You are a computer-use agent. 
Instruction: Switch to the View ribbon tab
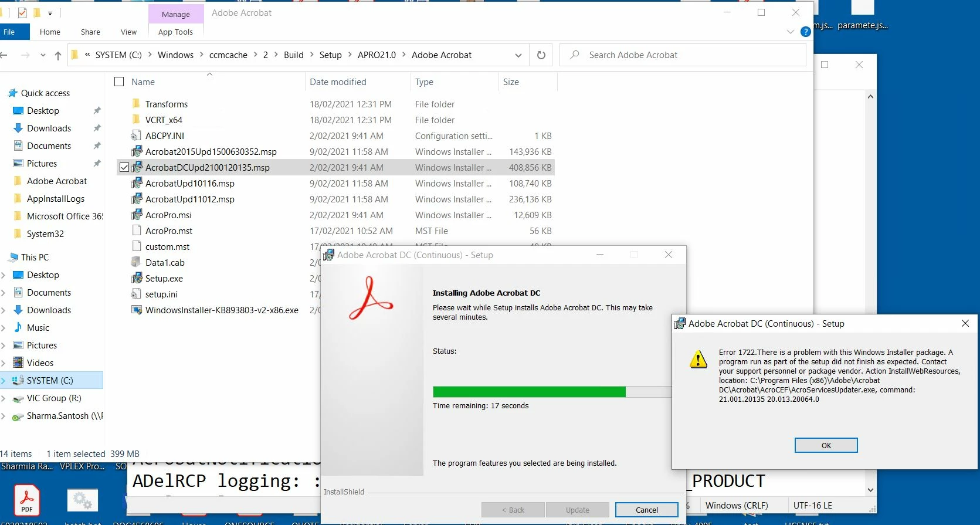[128, 32]
